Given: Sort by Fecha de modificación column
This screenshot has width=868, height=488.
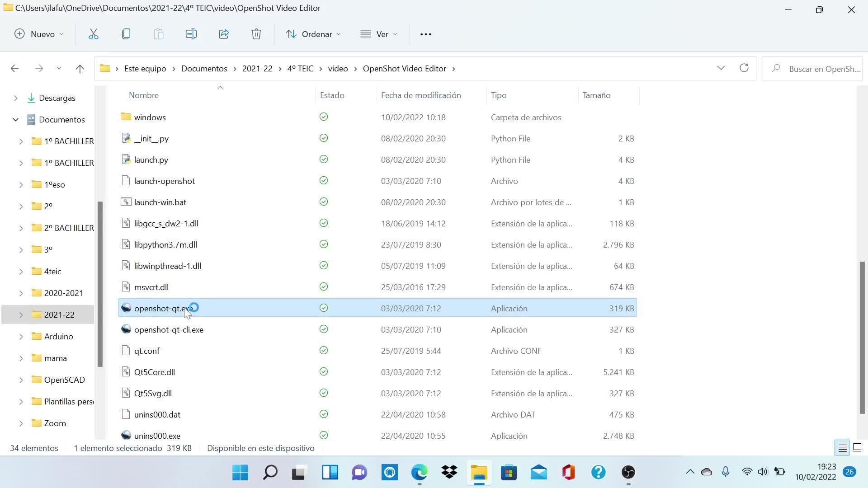Looking at the screenshot, I should pyautogui.click(x=420, y=95).
